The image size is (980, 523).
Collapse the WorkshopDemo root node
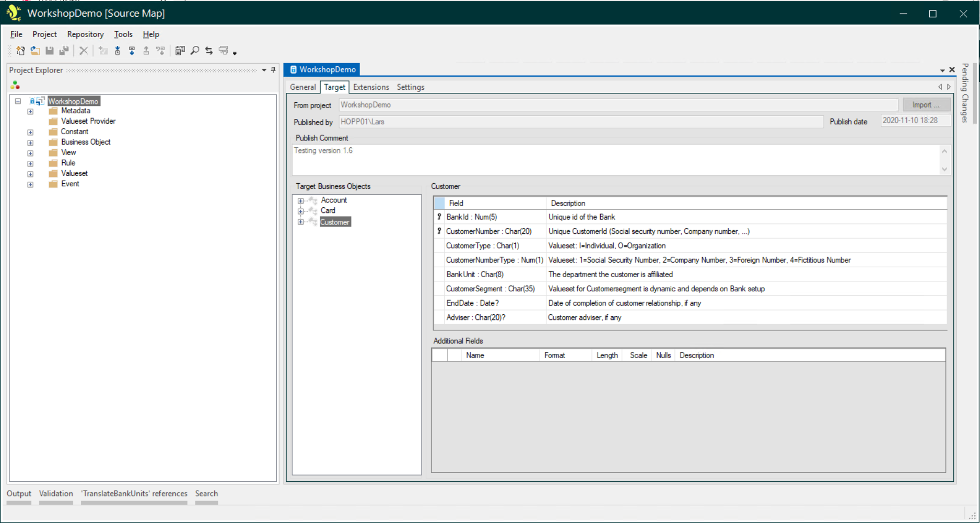point(18,101)
